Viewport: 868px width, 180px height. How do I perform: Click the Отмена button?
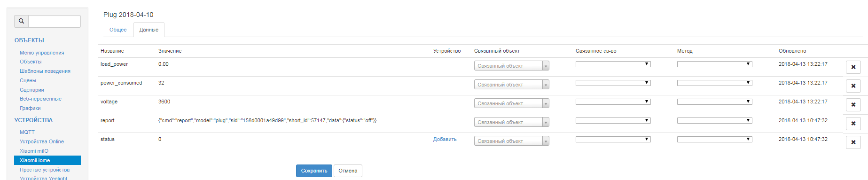click(x=348, y=171)
